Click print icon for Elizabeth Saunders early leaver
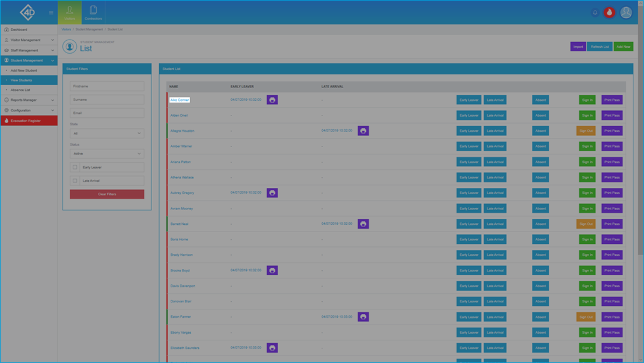644x363 pixels. click(272, 348)
